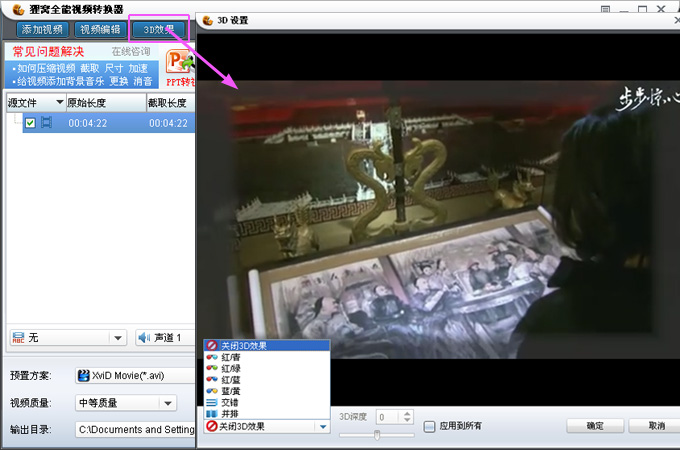680x450 pixels.
Task: Click the 3D depth slider handle
Action: click(377, 434)
